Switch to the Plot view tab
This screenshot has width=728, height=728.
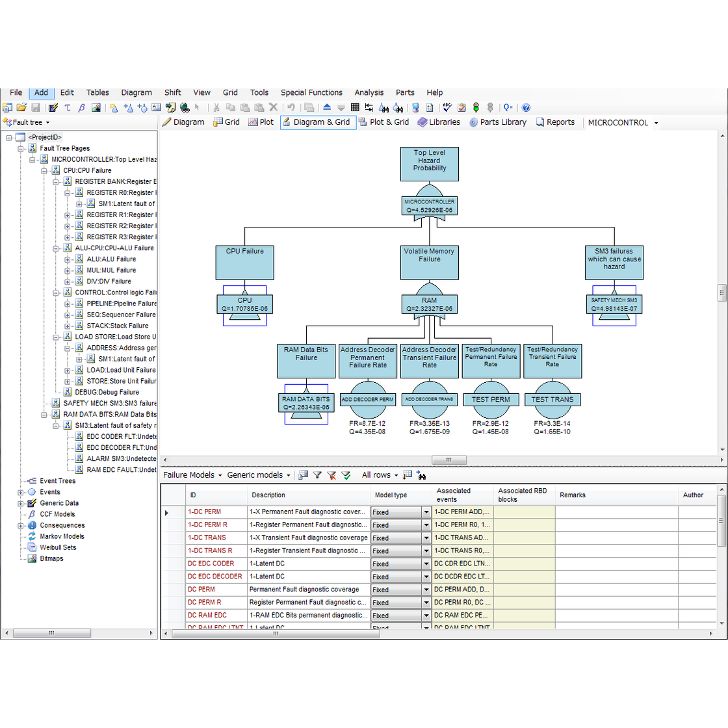pos(261,122)
